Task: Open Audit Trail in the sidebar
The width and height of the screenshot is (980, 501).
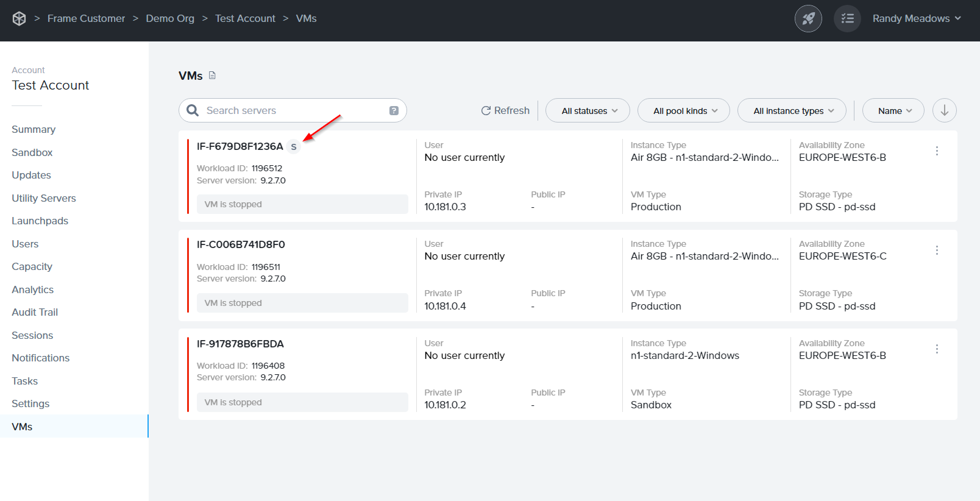Action: coord(35,312)
